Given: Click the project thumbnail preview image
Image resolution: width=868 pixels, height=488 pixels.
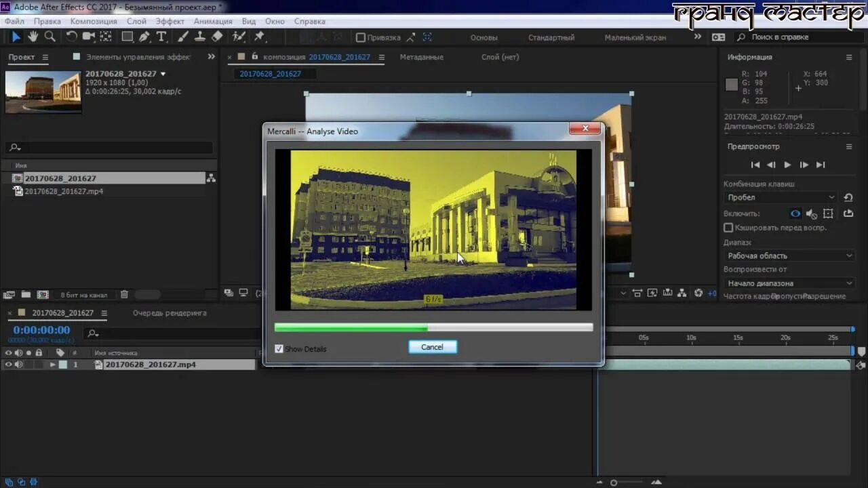Looking at the screenshot, I should [x=43, y=91].
